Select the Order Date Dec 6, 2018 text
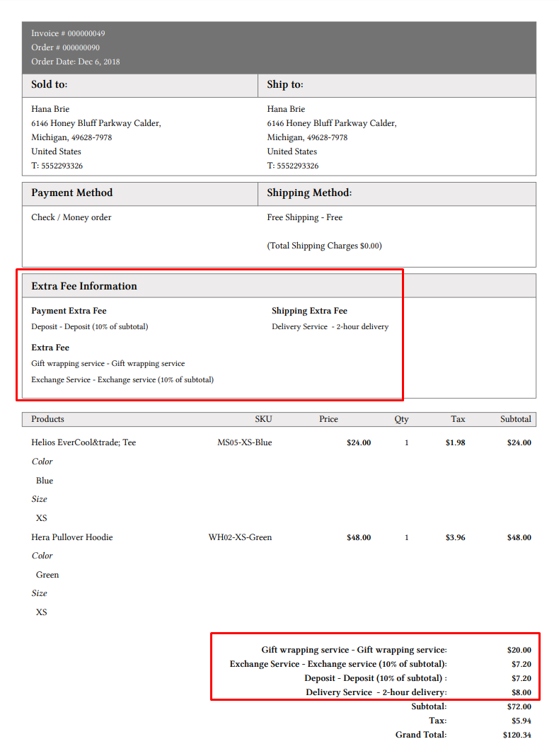559x756 pixels. [75, 62]
